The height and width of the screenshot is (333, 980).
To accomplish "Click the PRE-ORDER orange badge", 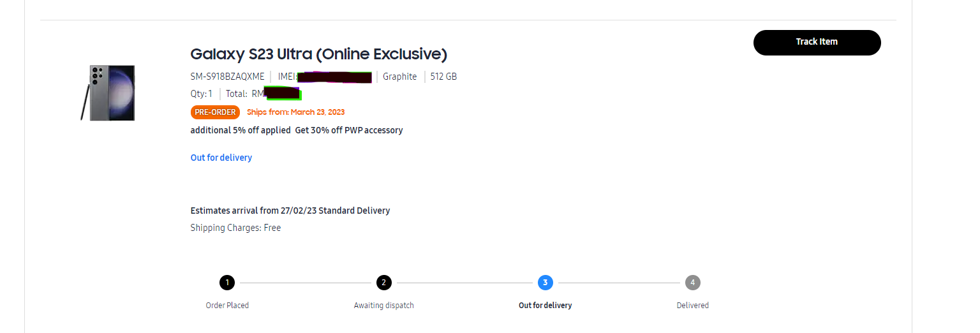I will pos(215,112).
